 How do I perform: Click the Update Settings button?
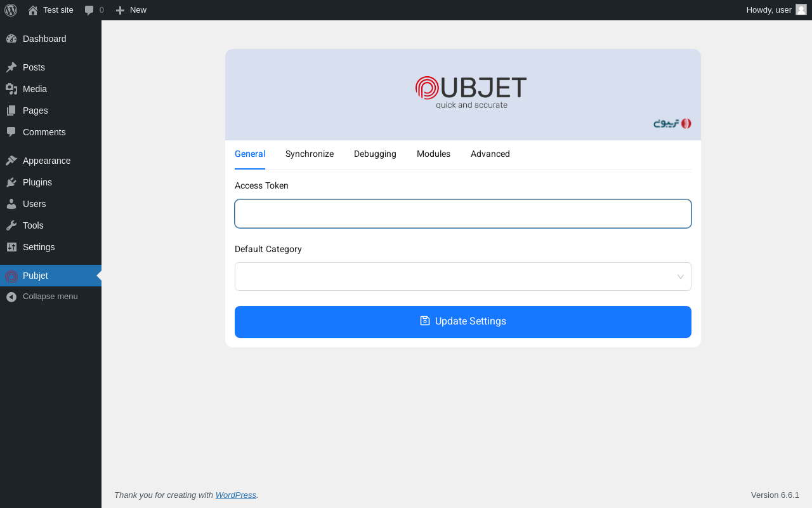coord(463,322)
